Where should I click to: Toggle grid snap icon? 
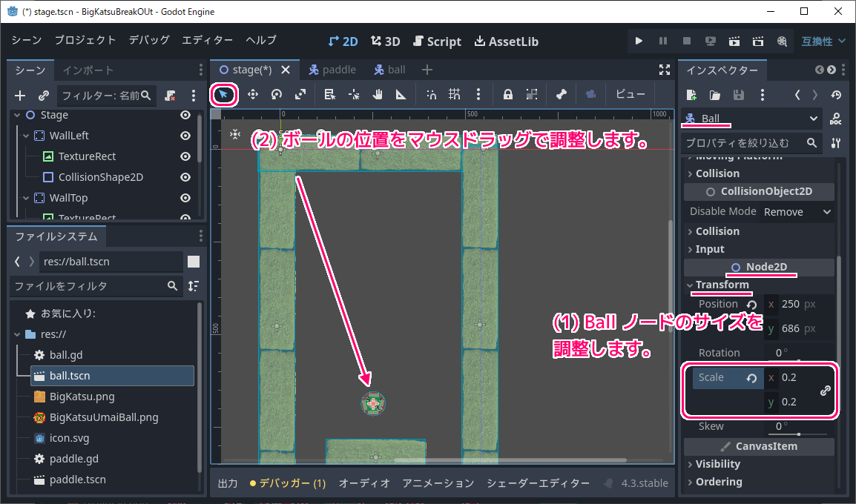tap(454, 94)
